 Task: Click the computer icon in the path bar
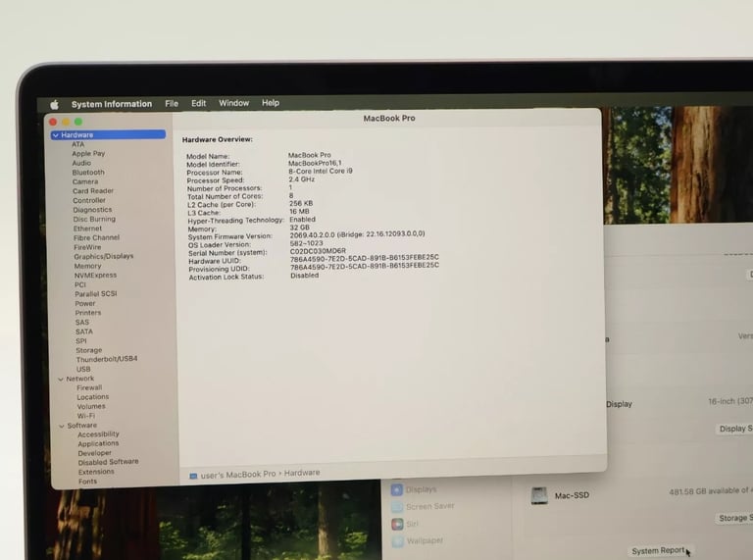click(x=193, y=476)
